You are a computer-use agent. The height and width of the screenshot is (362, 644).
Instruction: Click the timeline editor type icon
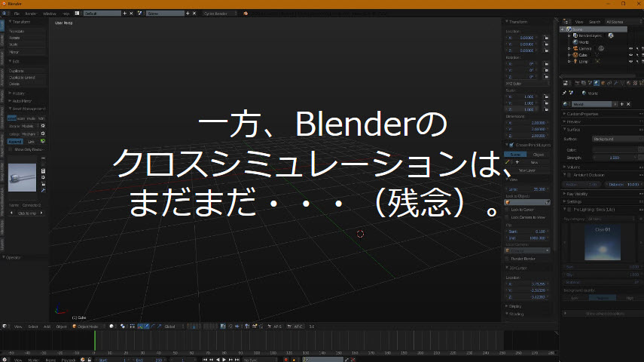pyautogui.click(x=5, y=360)
